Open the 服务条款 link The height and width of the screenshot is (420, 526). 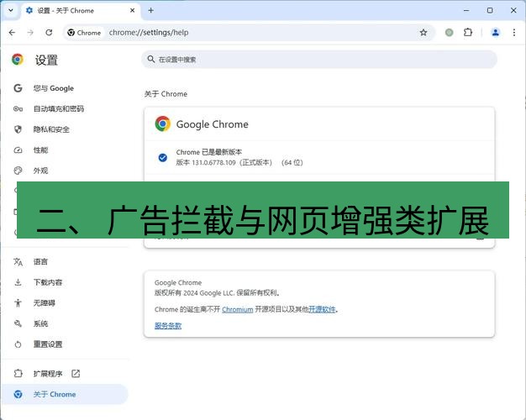(x=168, y=325)
